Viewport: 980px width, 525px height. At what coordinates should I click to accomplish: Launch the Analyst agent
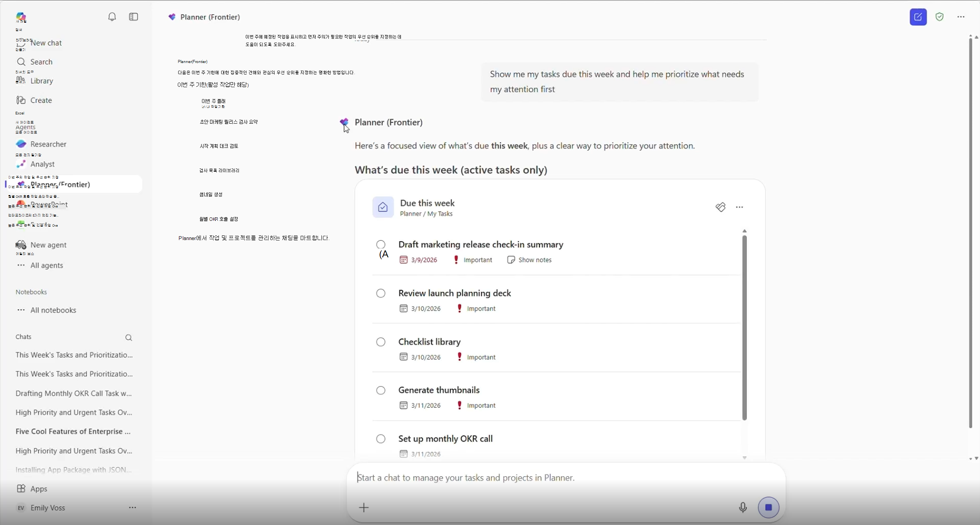[x=35, y=164]
